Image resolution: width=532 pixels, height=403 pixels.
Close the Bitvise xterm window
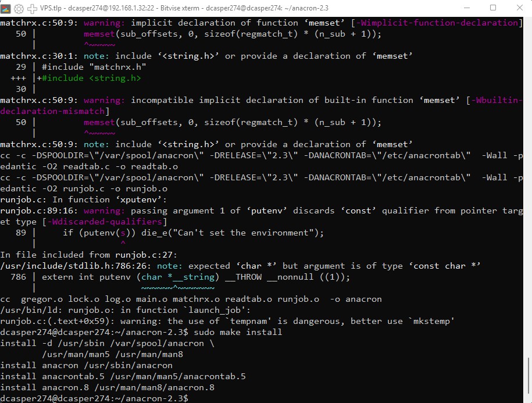(519, 8)
